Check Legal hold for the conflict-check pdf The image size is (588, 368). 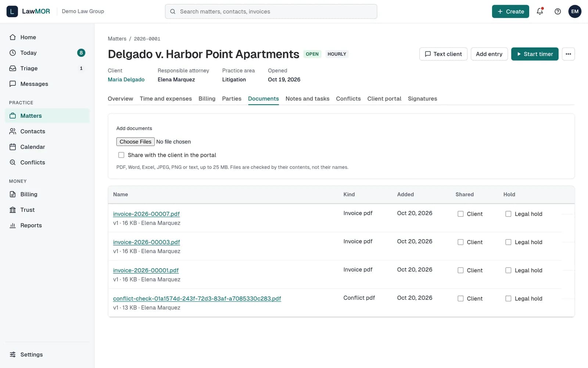(508, 298)
